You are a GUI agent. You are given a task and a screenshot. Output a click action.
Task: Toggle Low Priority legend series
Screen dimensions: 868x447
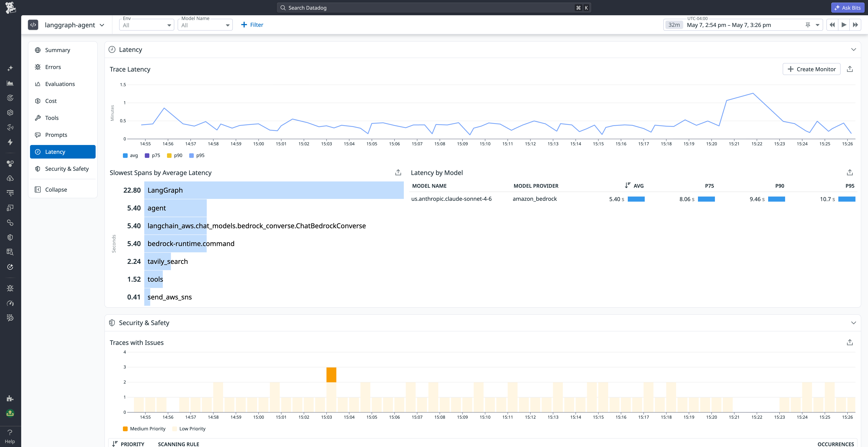(189, 429)
